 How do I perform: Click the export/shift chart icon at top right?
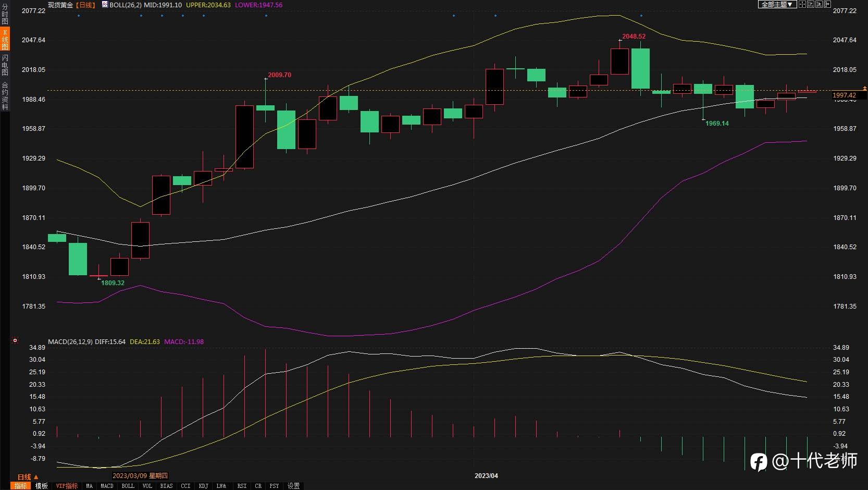827,4
